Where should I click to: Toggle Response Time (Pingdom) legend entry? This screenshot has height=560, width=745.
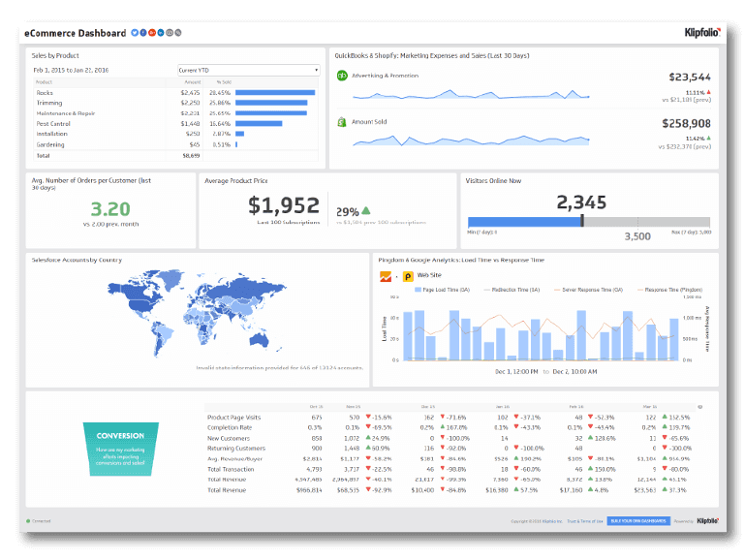pyautogui.click(x=669, y=290)
